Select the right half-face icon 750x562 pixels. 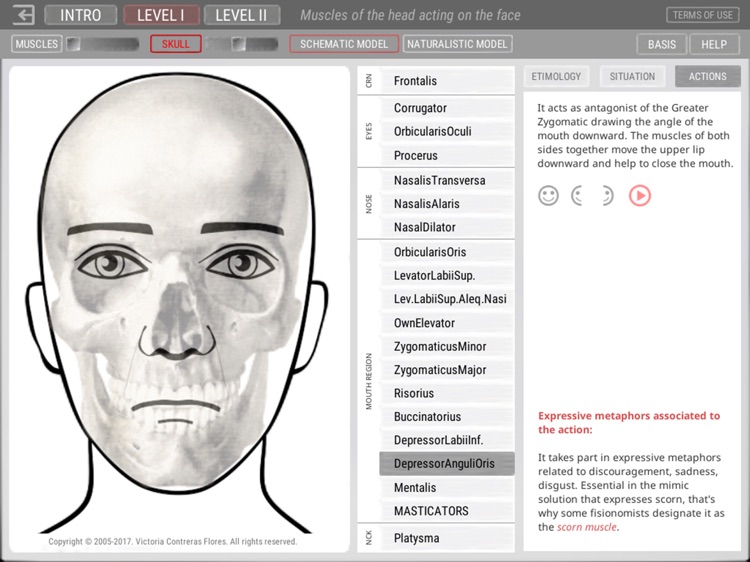click(607, 196)
